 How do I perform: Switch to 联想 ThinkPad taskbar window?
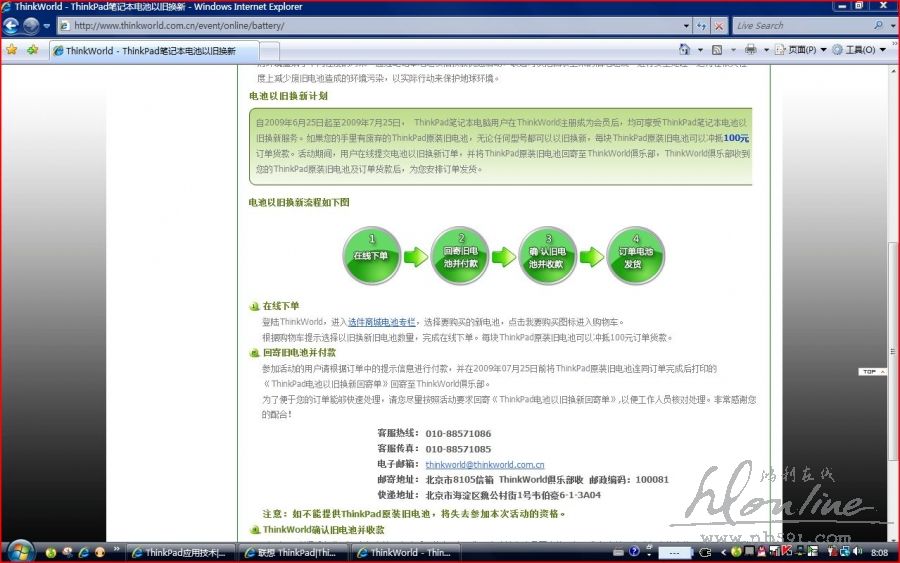tap(293, 553)
